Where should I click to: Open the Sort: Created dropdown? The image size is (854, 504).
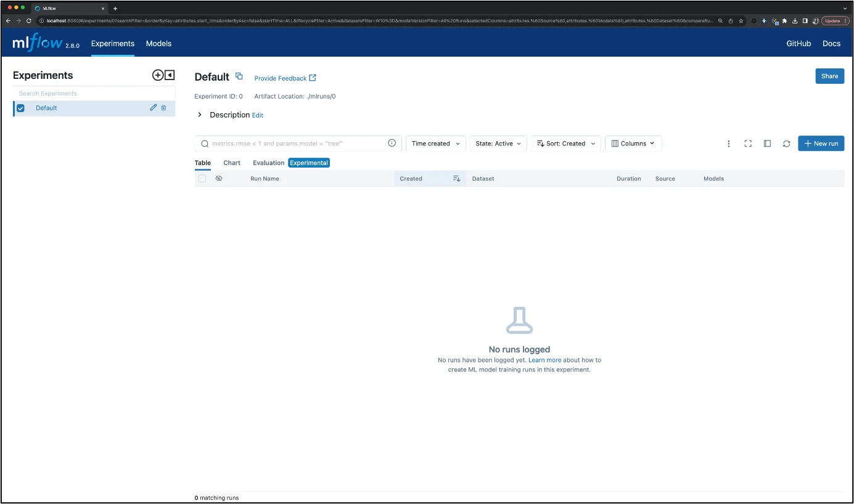point(565,144)
